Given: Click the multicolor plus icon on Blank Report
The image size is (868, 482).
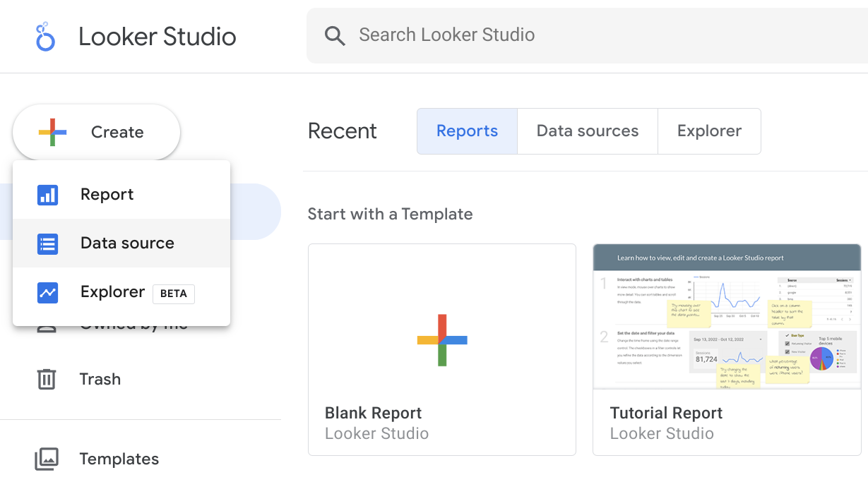Looking at the screenshot, I should click(441, 339).
